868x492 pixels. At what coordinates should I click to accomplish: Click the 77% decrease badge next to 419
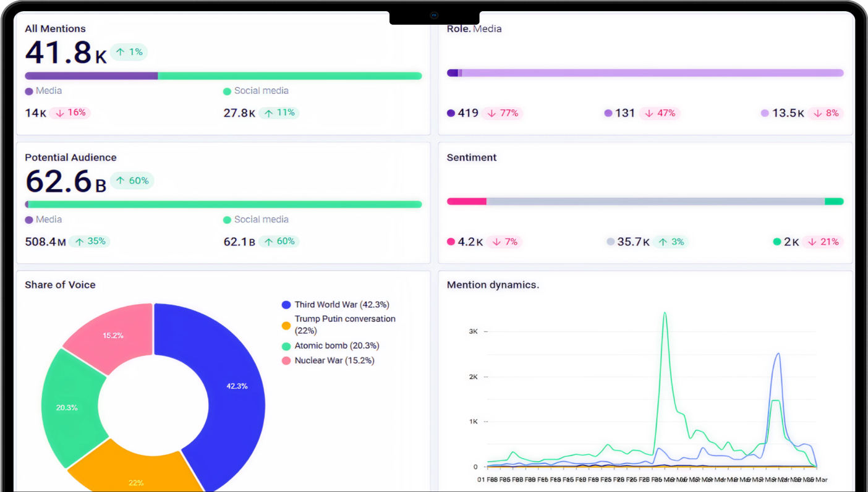(503, 113)
